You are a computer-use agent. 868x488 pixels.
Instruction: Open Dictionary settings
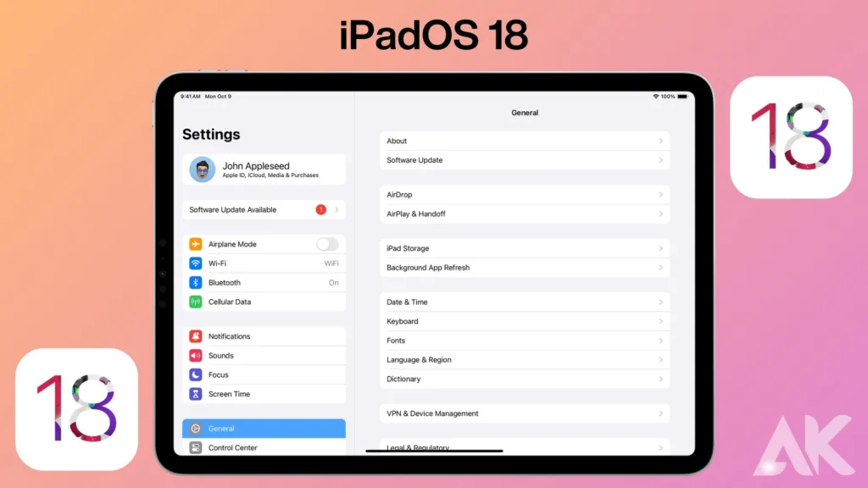(525, 379)
